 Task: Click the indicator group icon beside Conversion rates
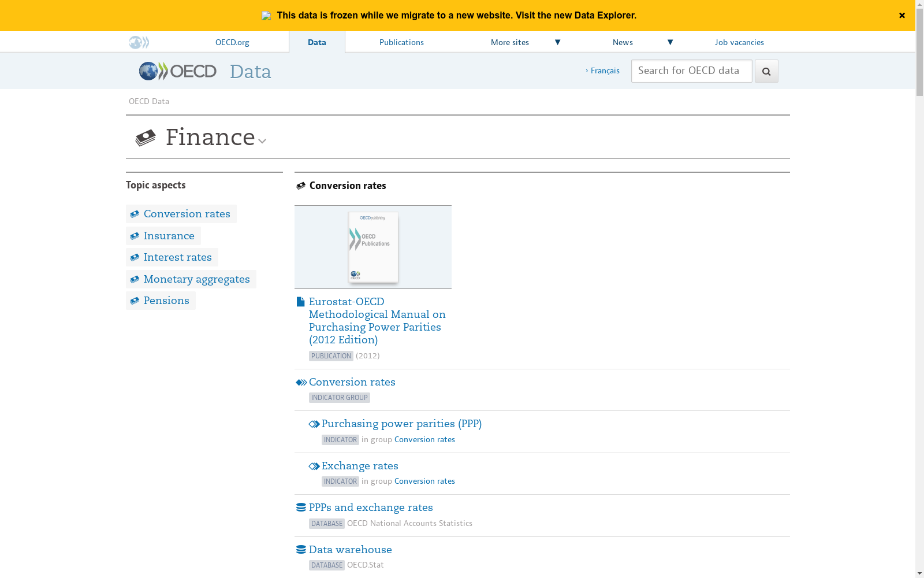pyautogui.click(x=301, y=383)
